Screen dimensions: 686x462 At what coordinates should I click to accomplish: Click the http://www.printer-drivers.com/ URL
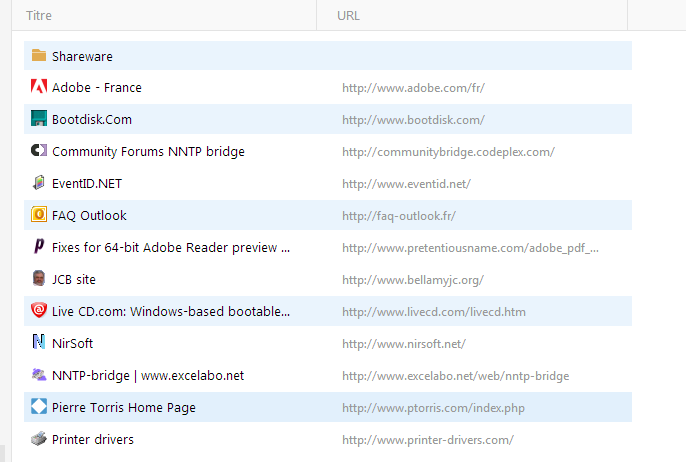pos(428,440)
